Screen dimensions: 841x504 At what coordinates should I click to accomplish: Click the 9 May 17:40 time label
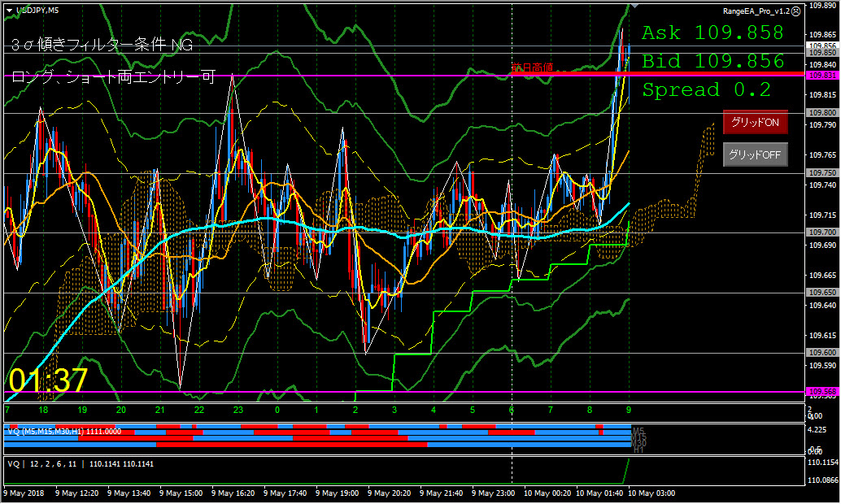[285, 493]
